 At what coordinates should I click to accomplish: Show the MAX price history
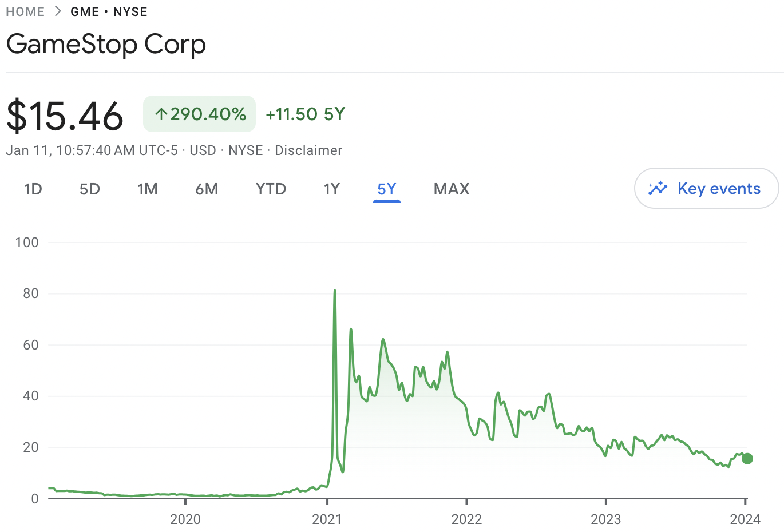(452, 189)
